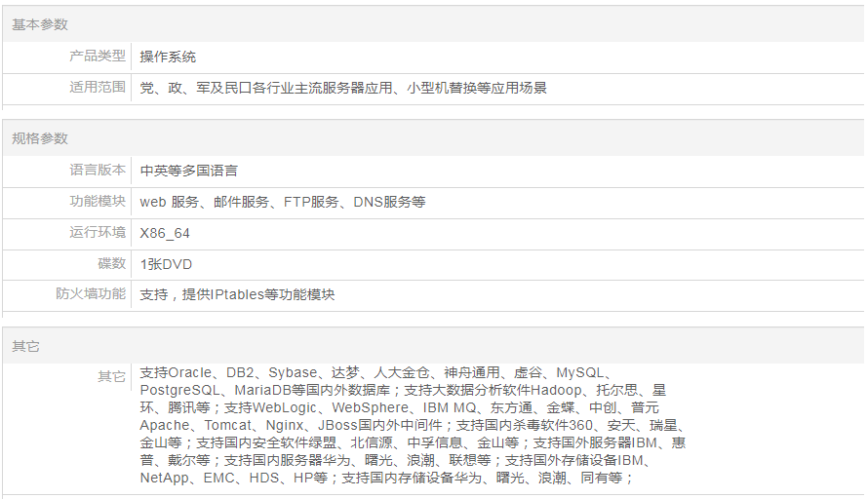Click the 操作系统 value text
Image resolution: width=868 pixels, height=499 pixels.
(x=168, y=57)
